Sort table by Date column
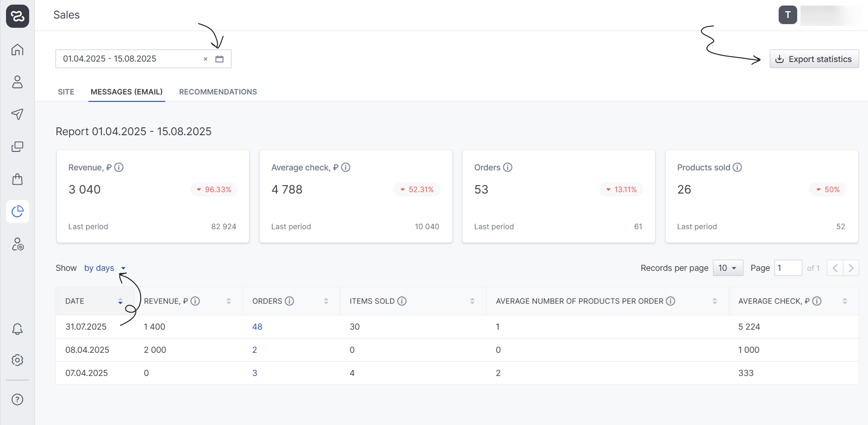 pyautogui.click(x=120, y=301)
